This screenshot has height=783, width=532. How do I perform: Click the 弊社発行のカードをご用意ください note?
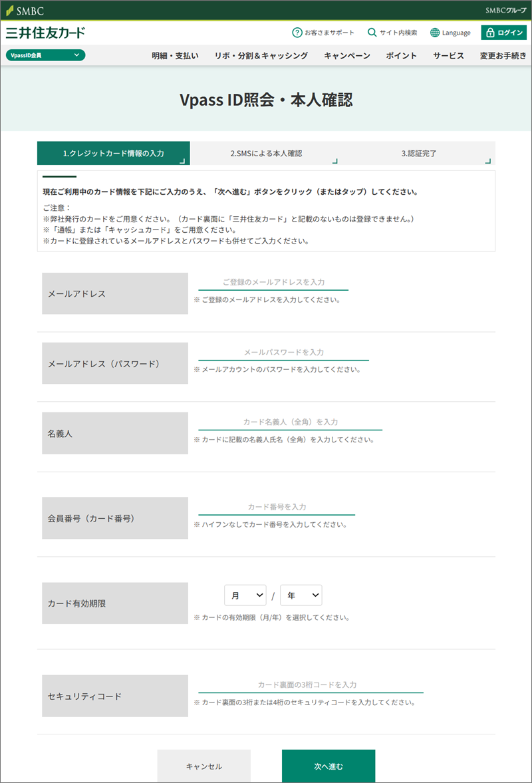tap(229, 220)
